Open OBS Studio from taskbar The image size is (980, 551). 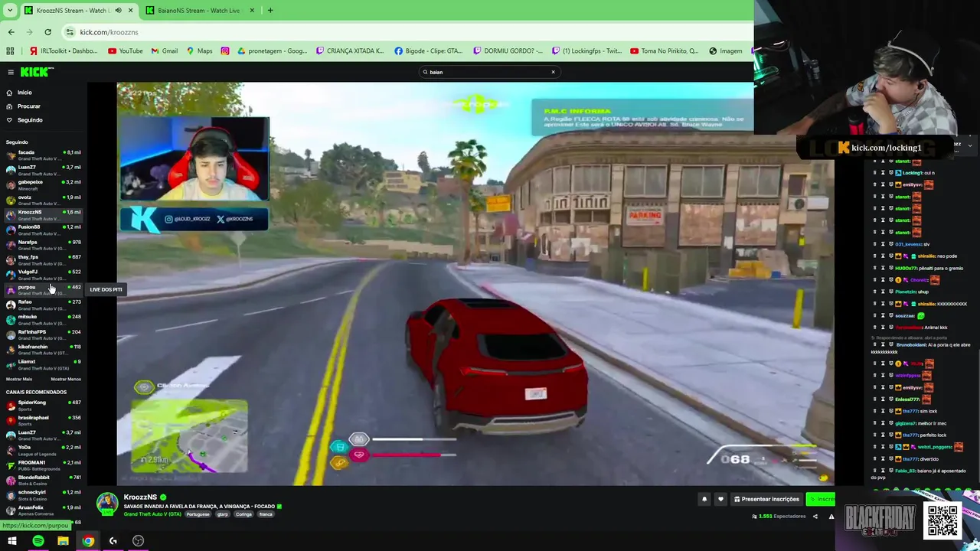138,541
